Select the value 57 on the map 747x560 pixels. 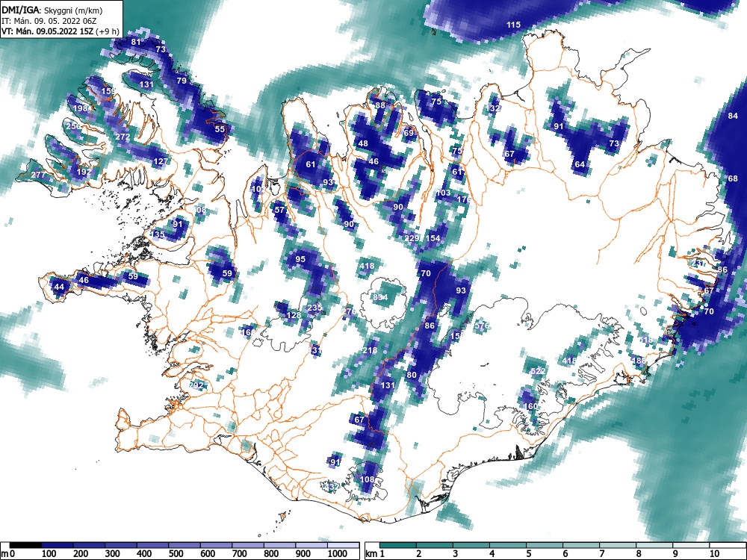pos(279,210)
